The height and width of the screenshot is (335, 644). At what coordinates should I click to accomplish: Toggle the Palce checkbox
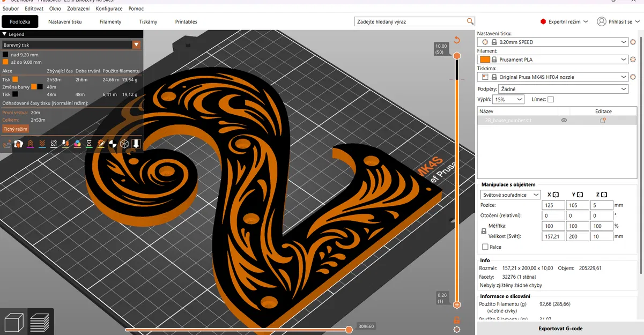tap(485, 247)
